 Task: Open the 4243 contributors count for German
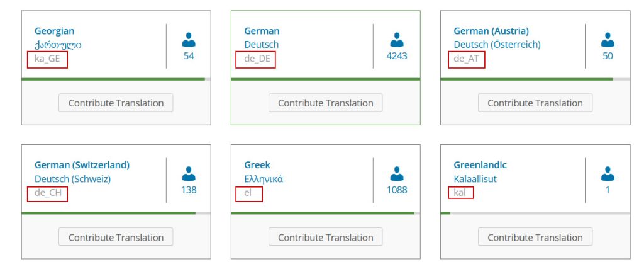[397, 56]
